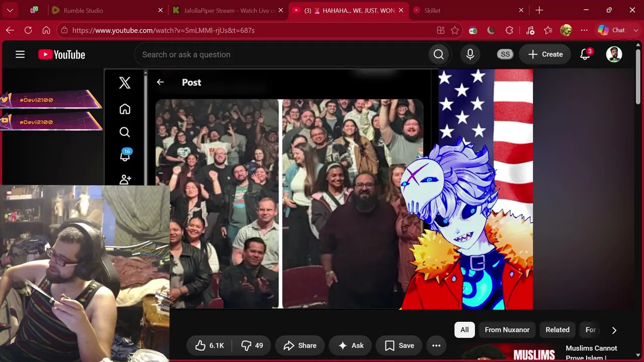Reload the current page
This screenshot has width=644, height=362.
click(x=28, y=30)
